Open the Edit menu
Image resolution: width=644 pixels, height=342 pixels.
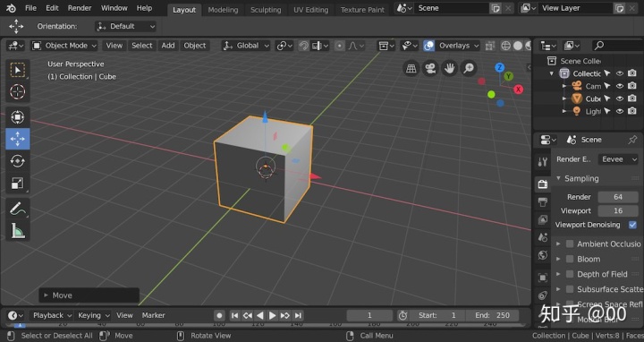52,8
